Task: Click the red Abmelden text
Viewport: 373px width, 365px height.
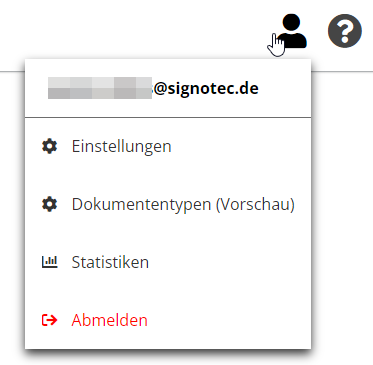Action: (x=110, y=320)
